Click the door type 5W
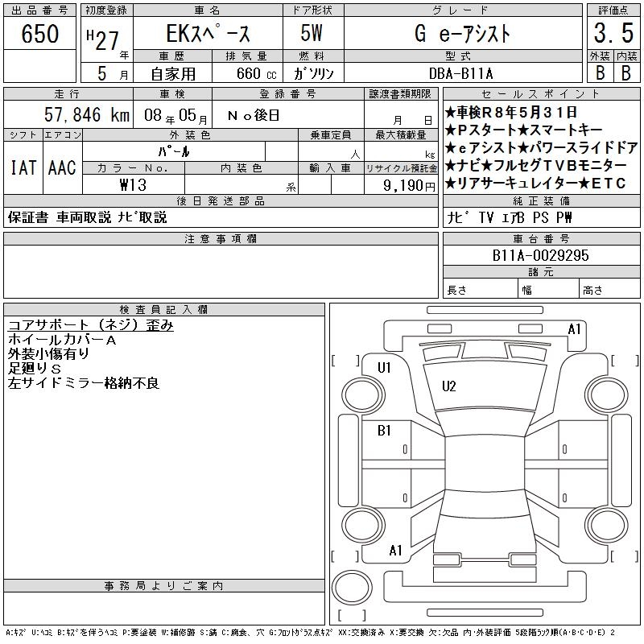The image size is (644, 644). point(312,33)
